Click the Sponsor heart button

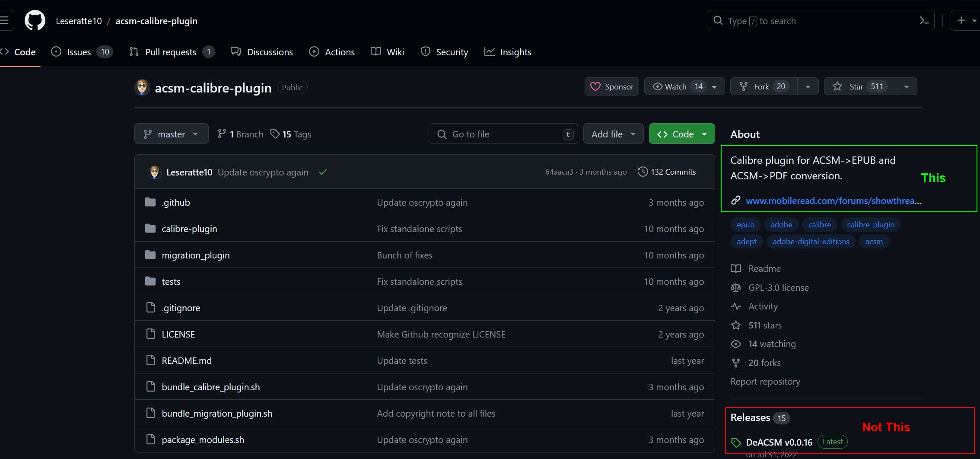(611, 86)
